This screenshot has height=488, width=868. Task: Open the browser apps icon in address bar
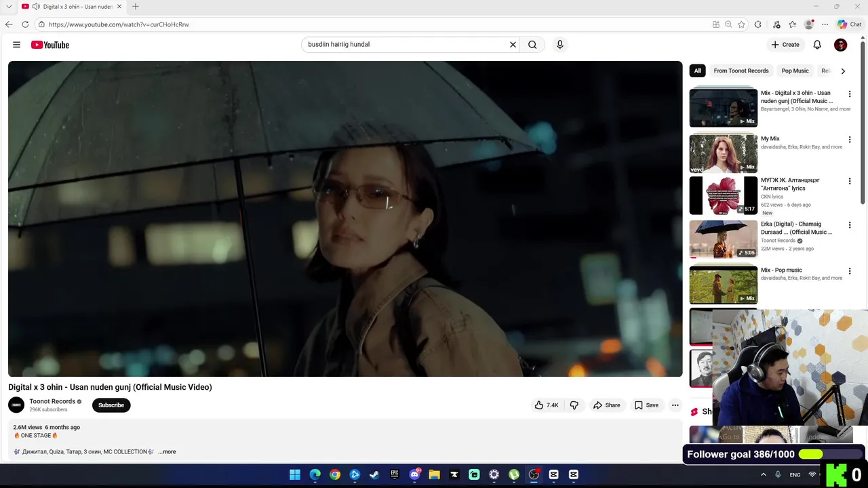click(716, 24)
